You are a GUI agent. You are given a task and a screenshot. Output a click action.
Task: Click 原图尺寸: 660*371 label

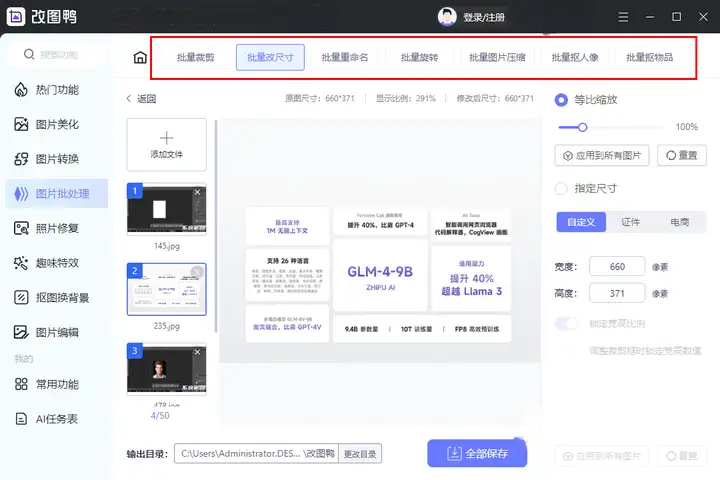[x=320, y=98]
